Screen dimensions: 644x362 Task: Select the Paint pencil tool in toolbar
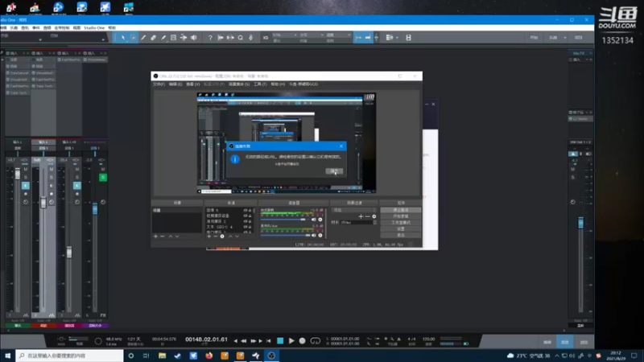click(163, 38)
